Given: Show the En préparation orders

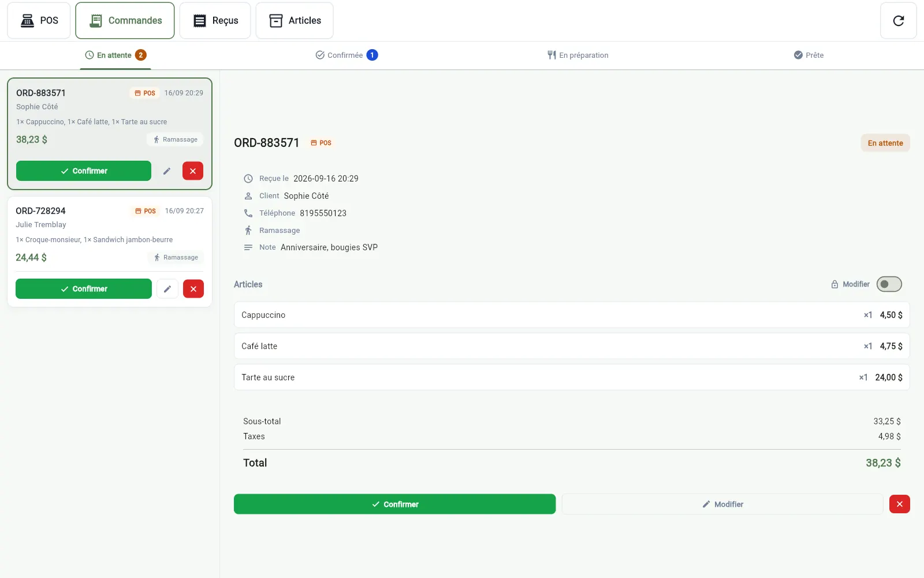Looking at the screenshot, I should [x=577, y=55].
